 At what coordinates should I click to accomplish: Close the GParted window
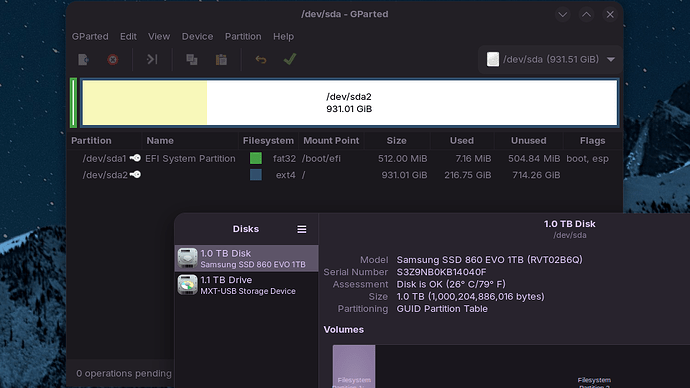610,15
